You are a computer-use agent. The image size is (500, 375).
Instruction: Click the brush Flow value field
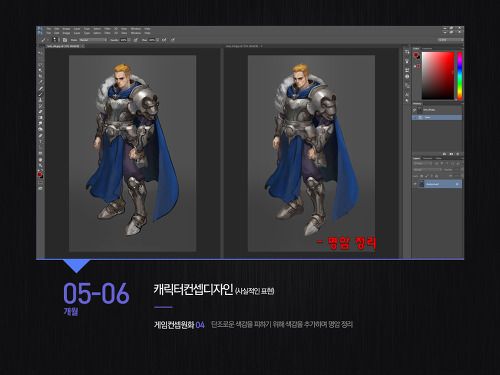pyautogui.click(x=152, y=40)
